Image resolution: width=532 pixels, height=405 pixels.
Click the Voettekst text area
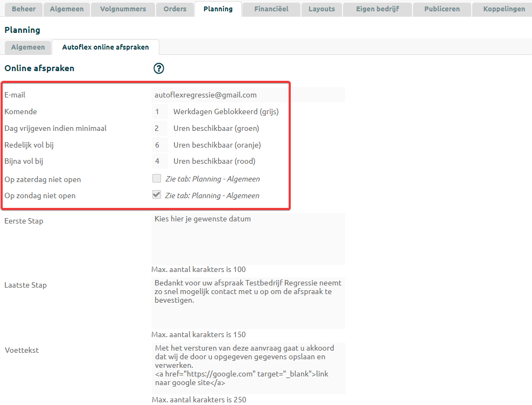248,368
